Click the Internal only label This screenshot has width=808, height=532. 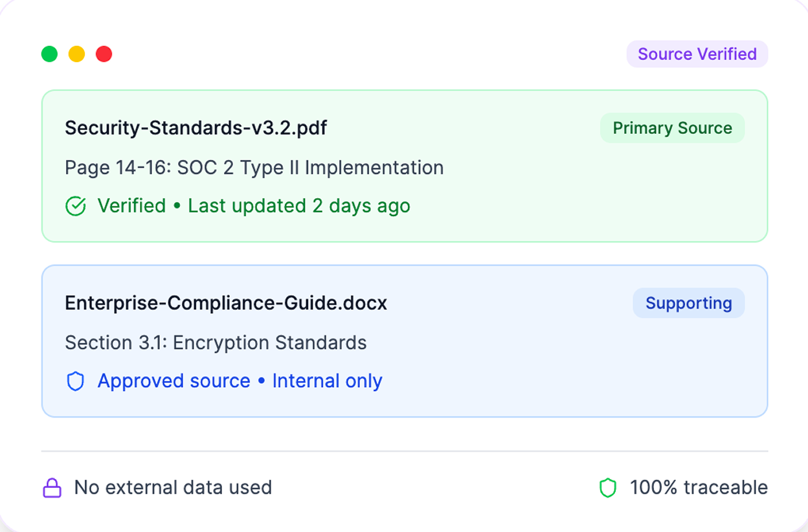[327, 381]
